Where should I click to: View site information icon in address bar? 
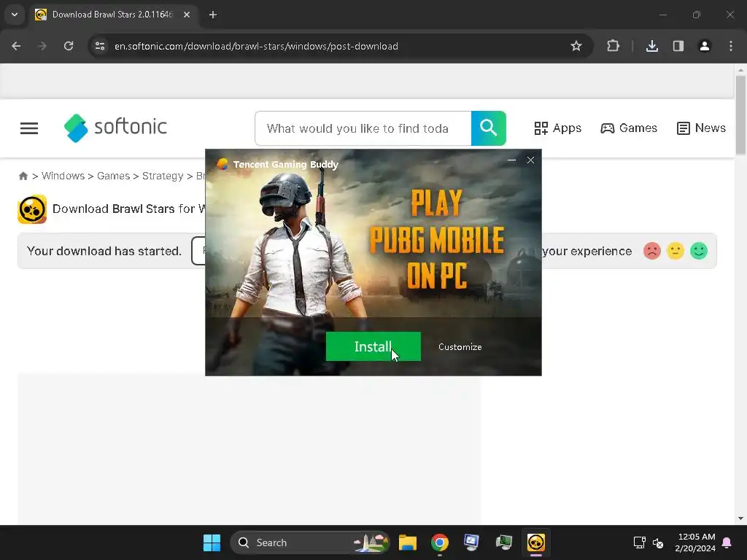click(x=100, y=46)
